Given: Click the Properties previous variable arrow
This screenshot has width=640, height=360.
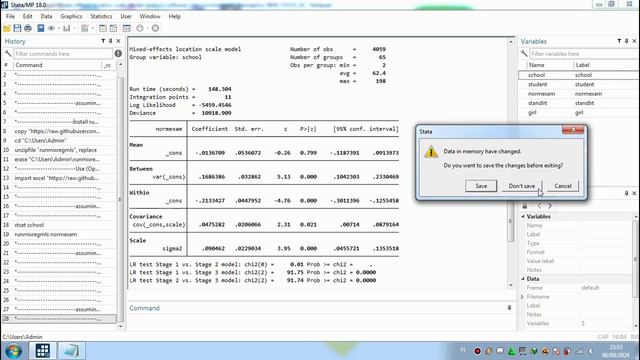Looking at the screenshot, I should pyautogui.click(x=539, y=206).
